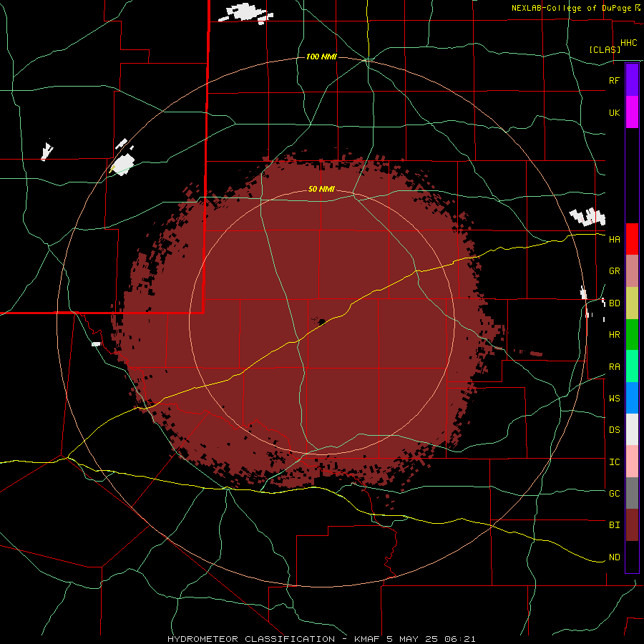
Task: Click the GC legend label
Action: coord(615,494)
